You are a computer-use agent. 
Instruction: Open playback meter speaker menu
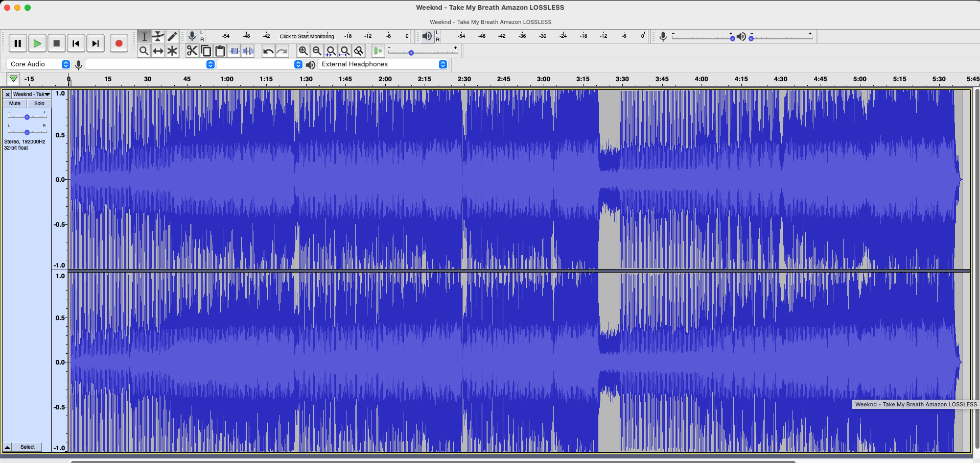427,36
